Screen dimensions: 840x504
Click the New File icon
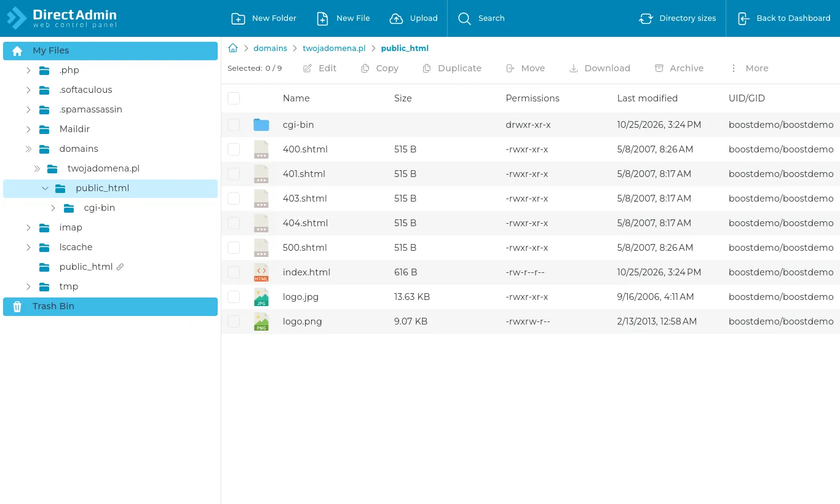322,18
